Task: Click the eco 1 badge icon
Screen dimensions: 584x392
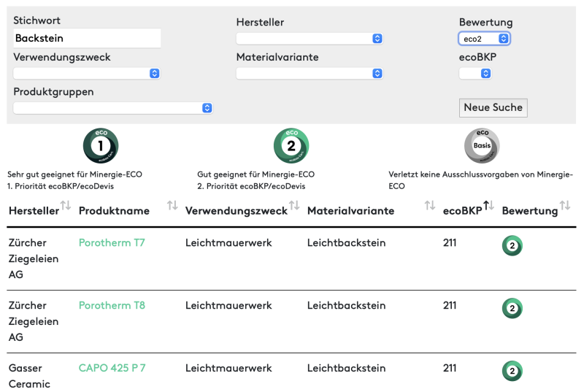Action: pyautogui.click(x=101, y=145)
